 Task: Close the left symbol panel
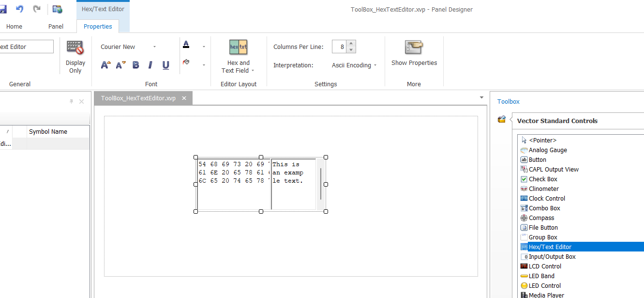tap(81, 101)
